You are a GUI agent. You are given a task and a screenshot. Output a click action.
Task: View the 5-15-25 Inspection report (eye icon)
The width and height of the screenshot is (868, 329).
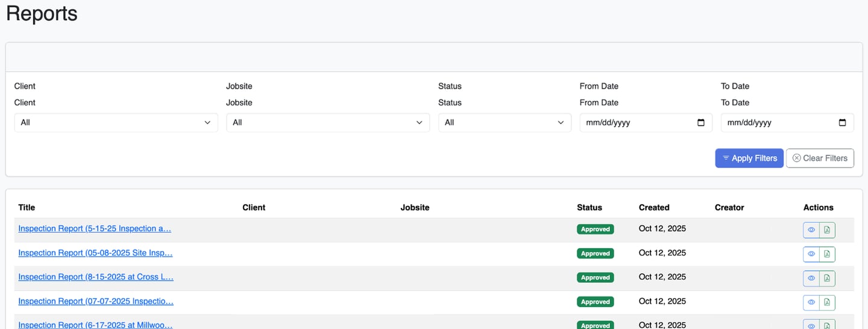(811, 230)
